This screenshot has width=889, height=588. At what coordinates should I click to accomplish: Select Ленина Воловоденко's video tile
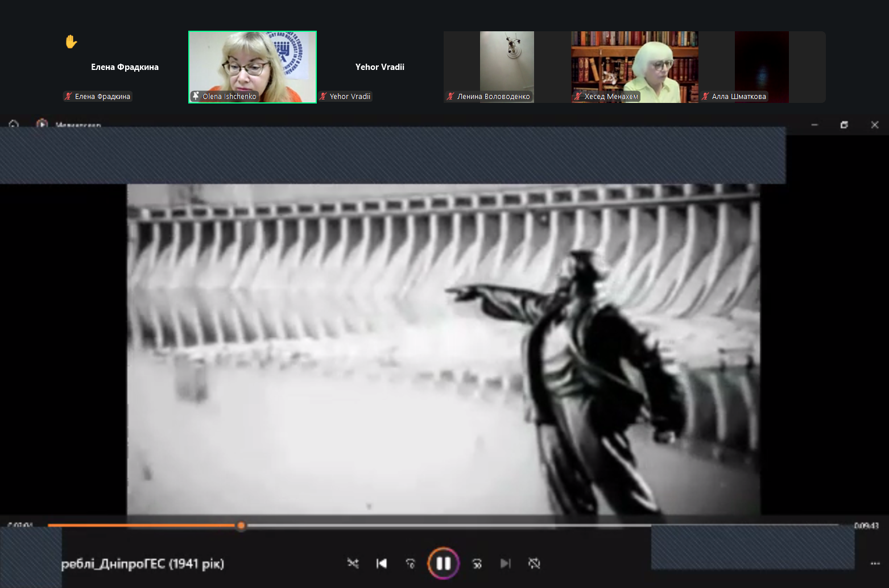(507, 67)
